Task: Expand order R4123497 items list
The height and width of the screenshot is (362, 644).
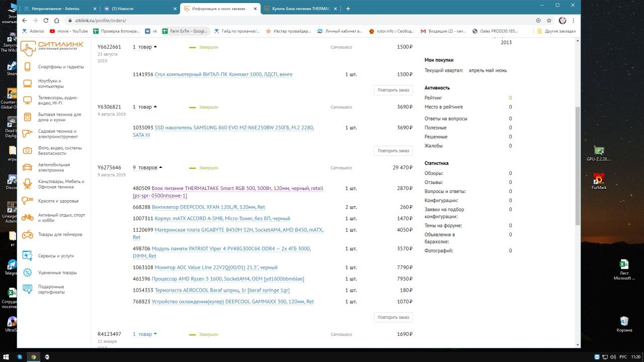Action: (x=145, y=334)
